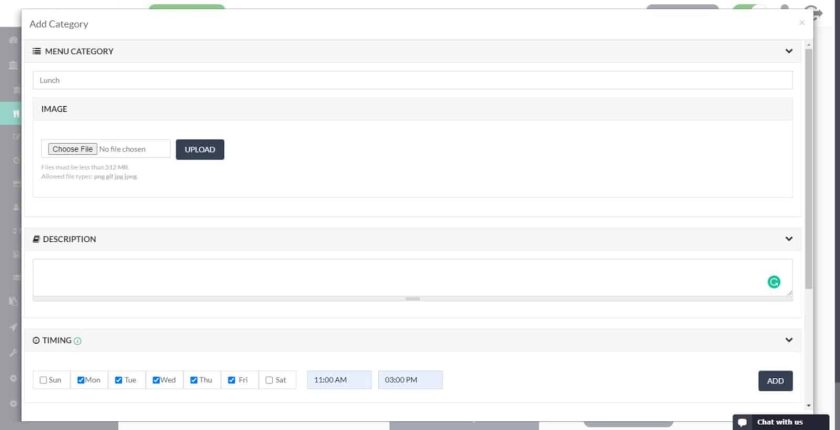Collapse the Menu Category section chevron
Image resolution: width=840 pixels, height=430 pixels.
coord(789,51)
